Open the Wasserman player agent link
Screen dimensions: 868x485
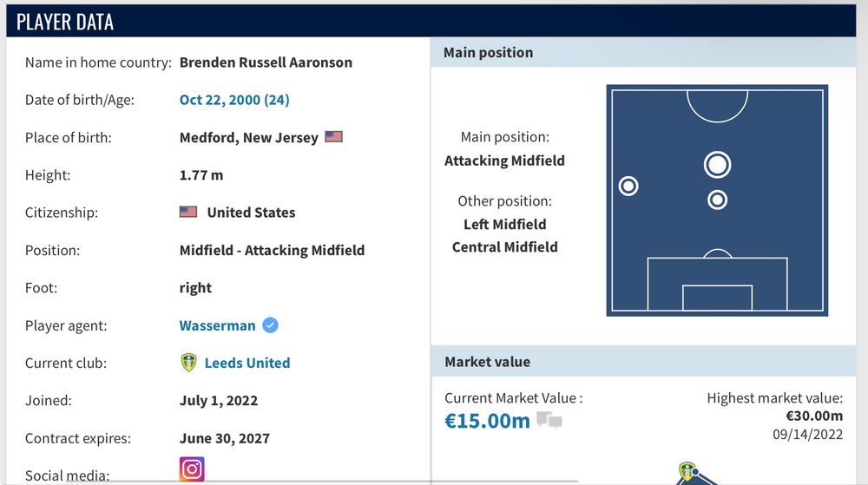(217, 325)
